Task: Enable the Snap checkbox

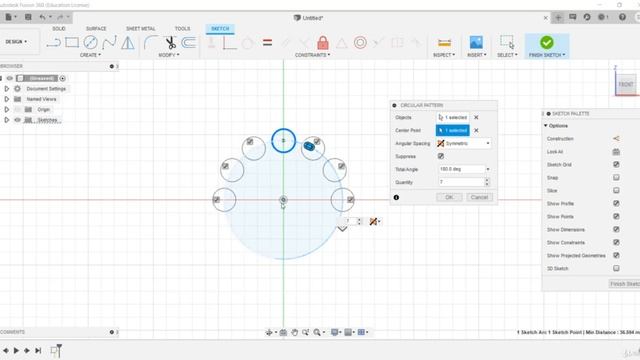Action: [616, 178]
